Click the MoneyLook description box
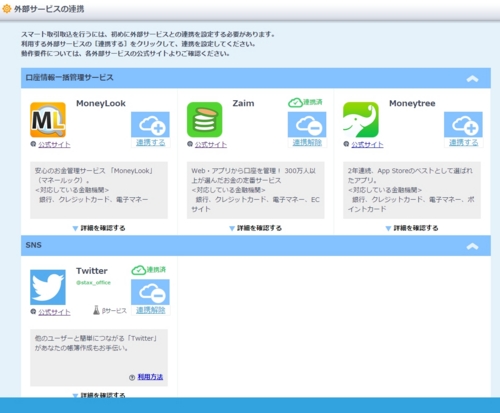 coord(99,190)
